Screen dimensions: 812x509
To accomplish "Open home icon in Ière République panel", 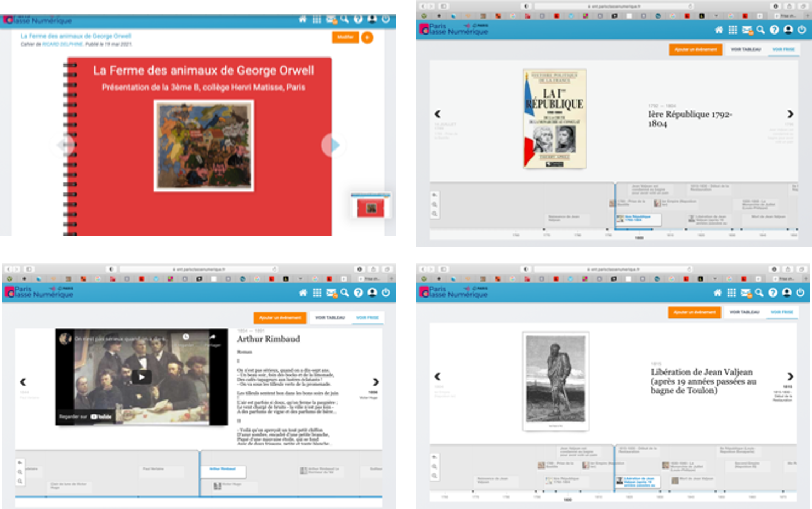I will click(719, 30).
